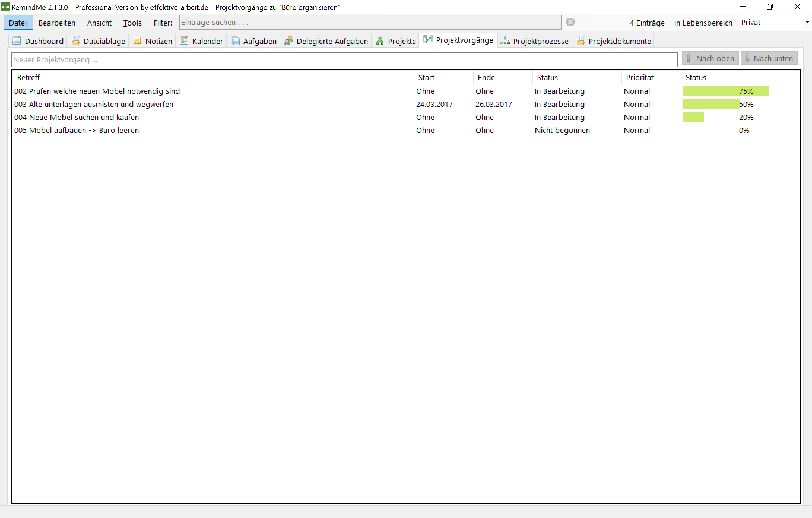Sort by the Betreff column header

click(x=213, y=77)
